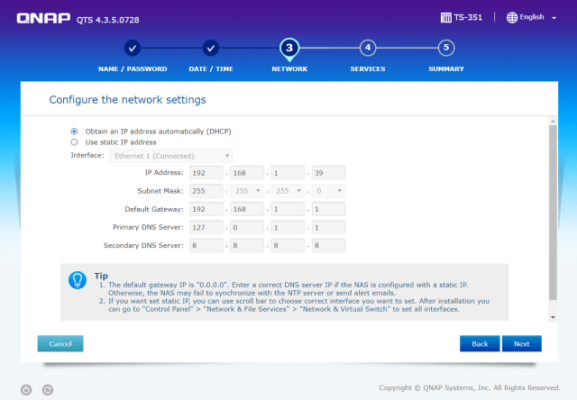Go to previous step with Back
577x400 pixels.
point(480,344)
